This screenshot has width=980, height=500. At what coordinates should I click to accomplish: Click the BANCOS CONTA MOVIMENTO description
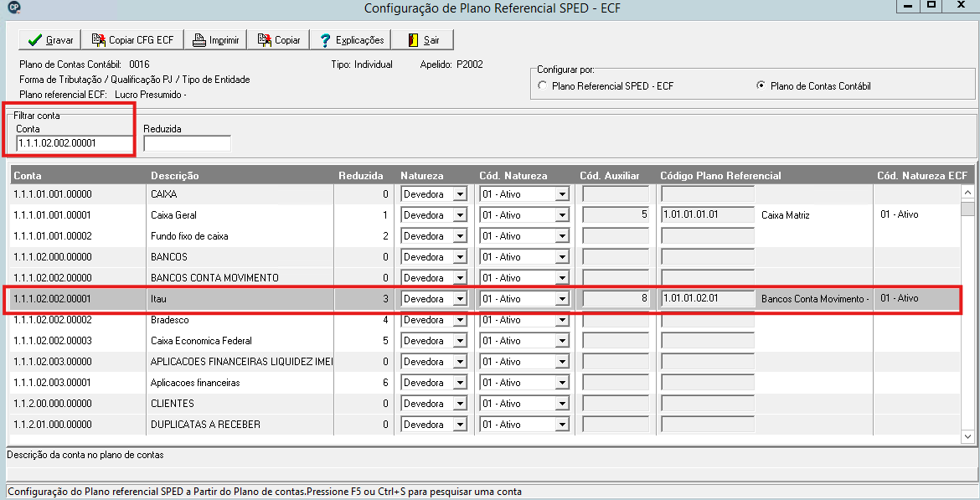click(x=214, y=278)
